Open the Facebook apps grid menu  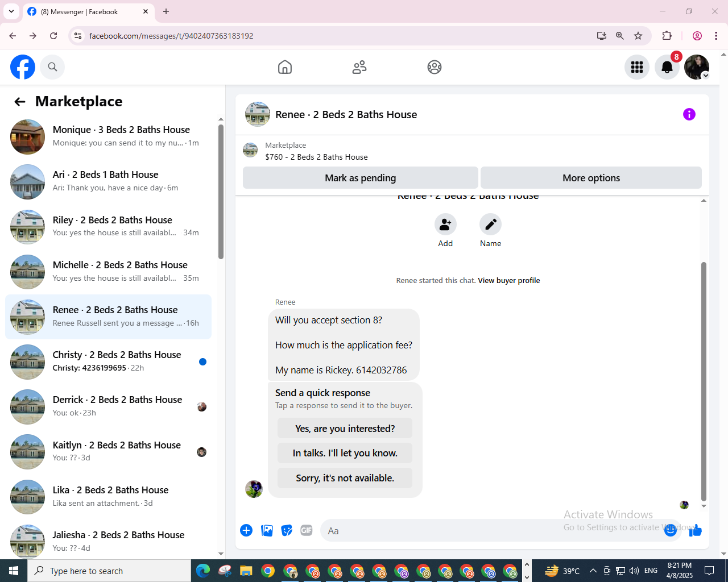click(637, 67)
